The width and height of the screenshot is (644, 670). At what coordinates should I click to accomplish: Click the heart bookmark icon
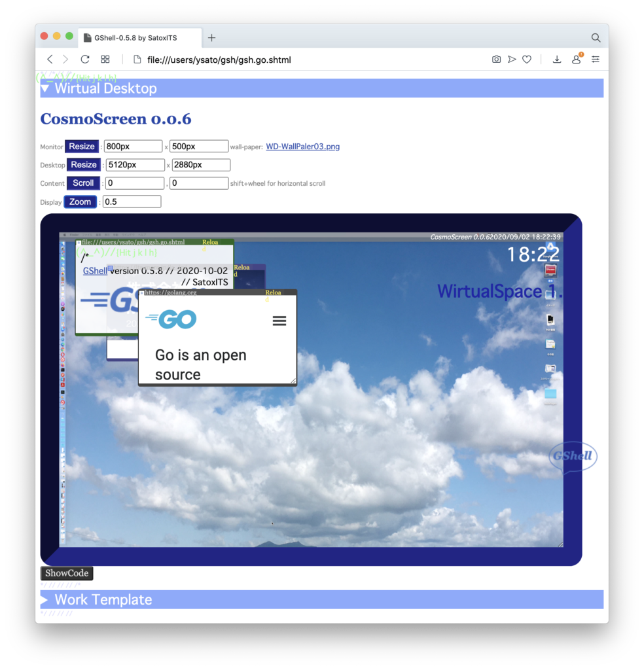tap(527, 60)
